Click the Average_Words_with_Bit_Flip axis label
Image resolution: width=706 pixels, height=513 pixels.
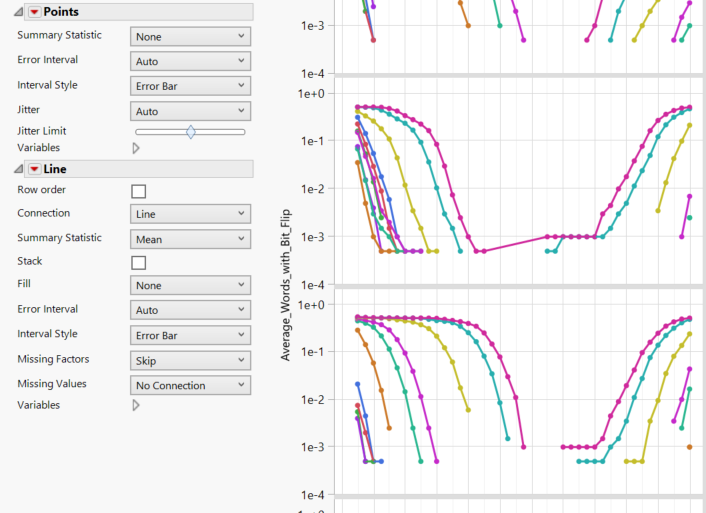click(x=285, y=285)
